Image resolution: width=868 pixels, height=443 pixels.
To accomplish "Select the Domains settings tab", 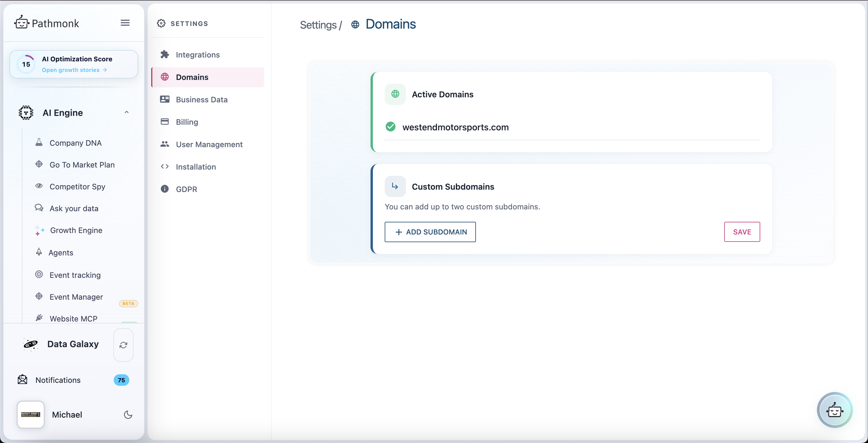I will [208, 77].
